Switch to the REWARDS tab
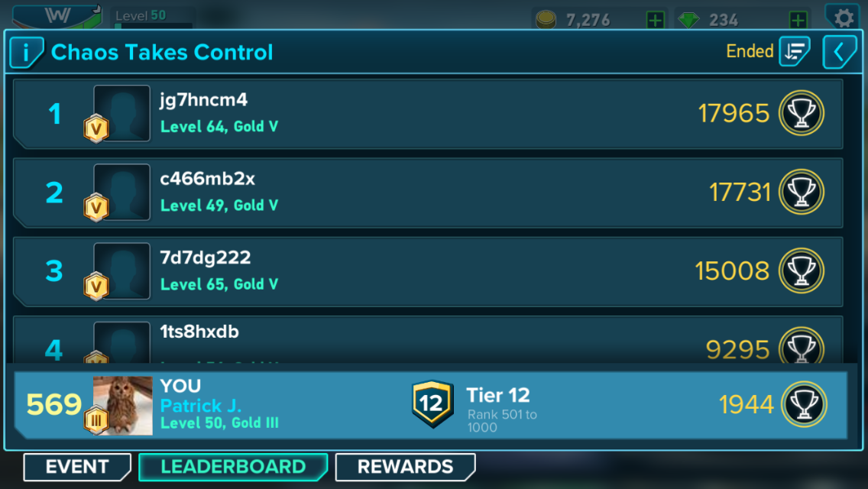This screenshot has width=868, height=489. (405, 467)
